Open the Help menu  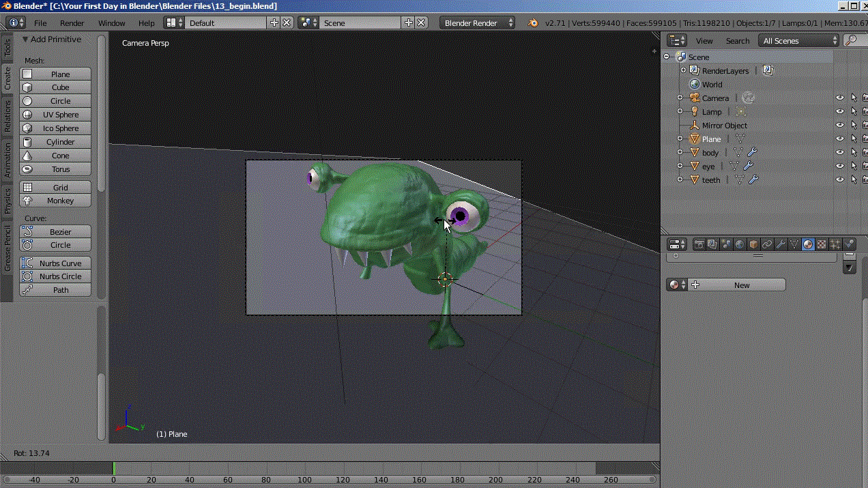(x=147, y=23)
